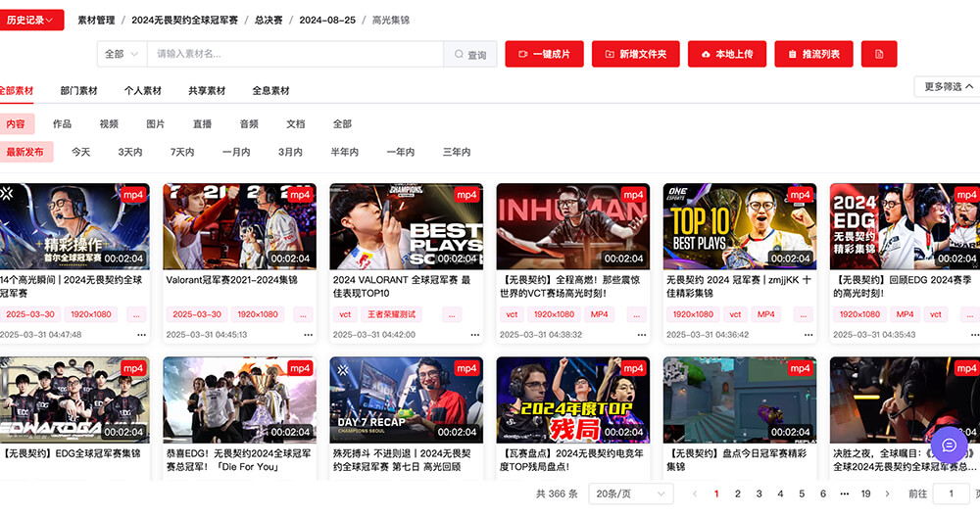Select the 三年内 time filter
This screenshot has width=980, height=517.
[x=457, y=152]
